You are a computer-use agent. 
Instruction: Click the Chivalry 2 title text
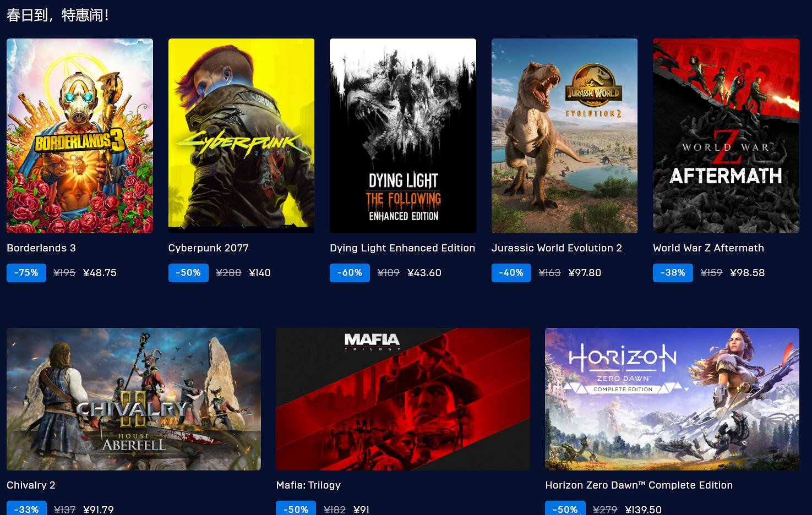click(x=31, y=485)
